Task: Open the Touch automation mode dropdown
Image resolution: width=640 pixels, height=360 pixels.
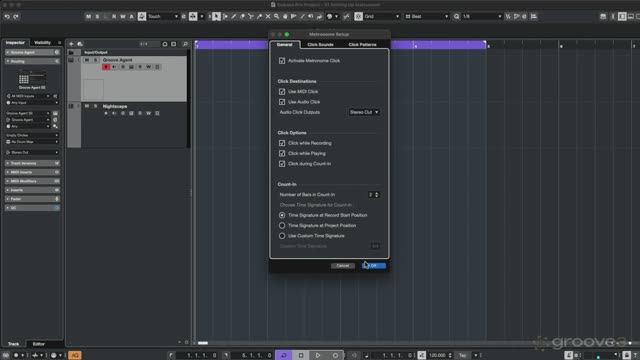Action: [x=163, y=16]
